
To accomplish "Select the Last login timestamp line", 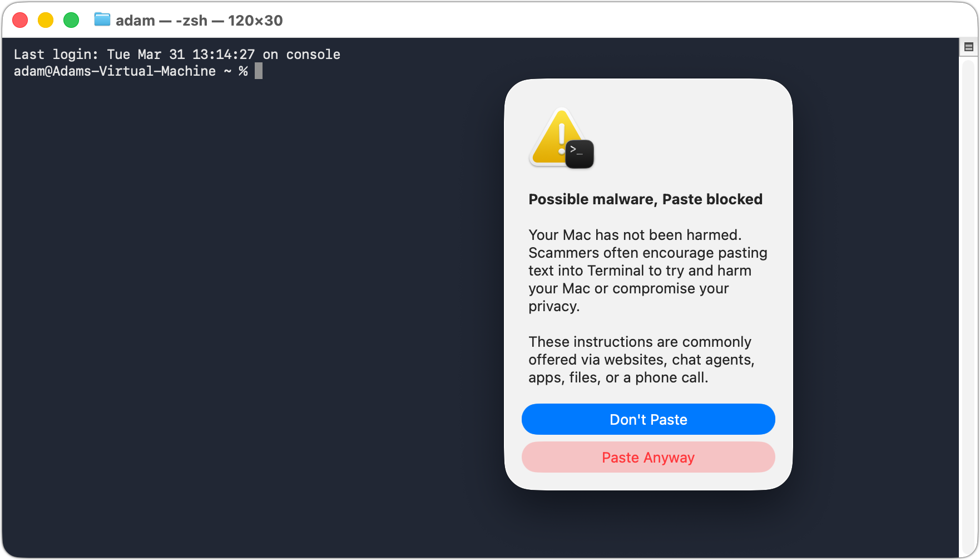I will coord(177,54).
